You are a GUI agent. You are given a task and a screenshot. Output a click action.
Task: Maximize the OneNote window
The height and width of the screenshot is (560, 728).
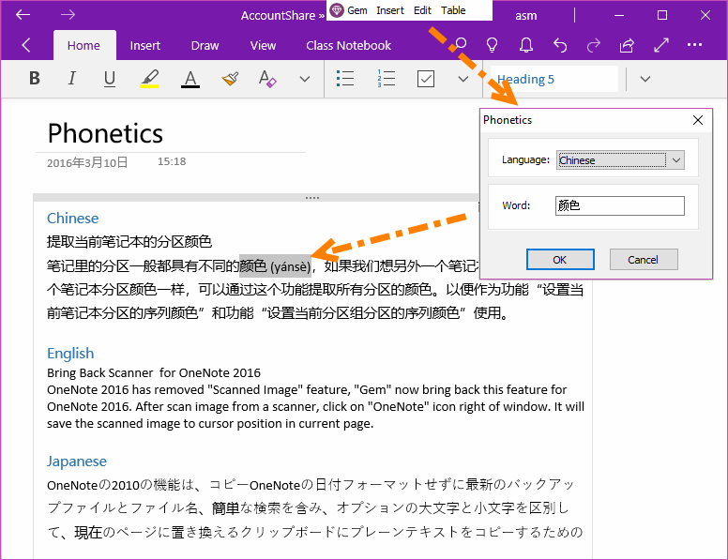click(x=662, y=15)
